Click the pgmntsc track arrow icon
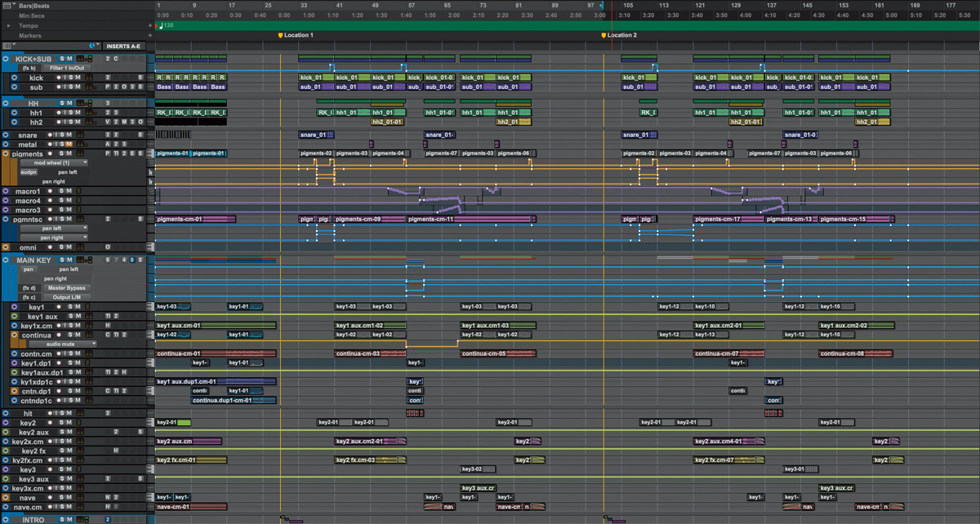 (x=6, y=219)
